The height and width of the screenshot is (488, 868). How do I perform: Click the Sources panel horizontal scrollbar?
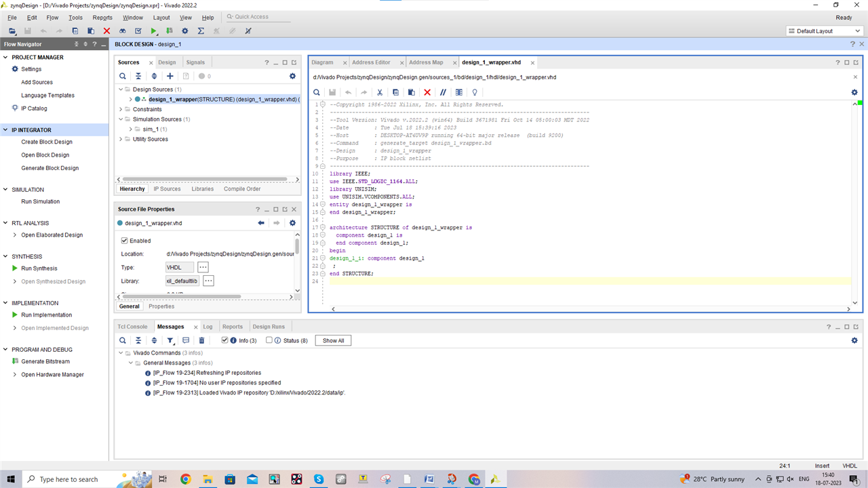pos(205,180)
